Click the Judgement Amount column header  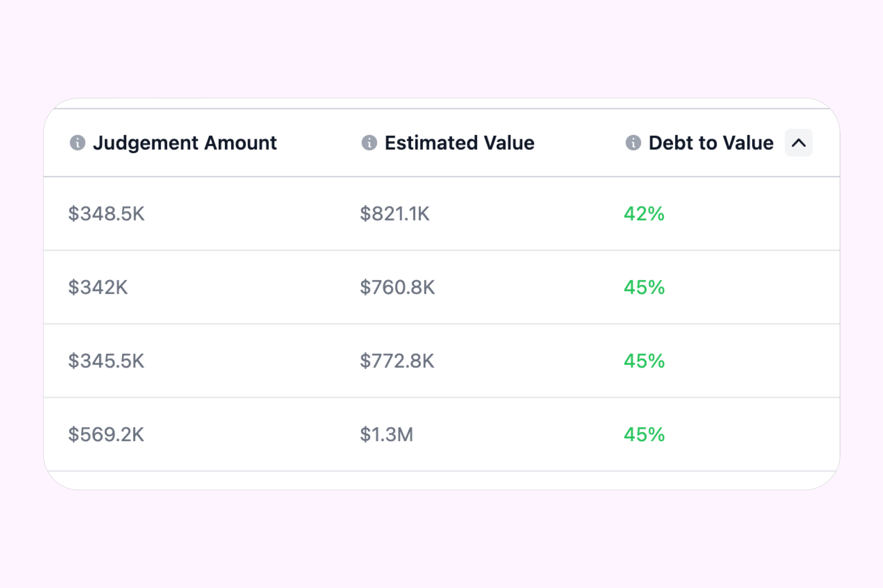pos(185,143)
